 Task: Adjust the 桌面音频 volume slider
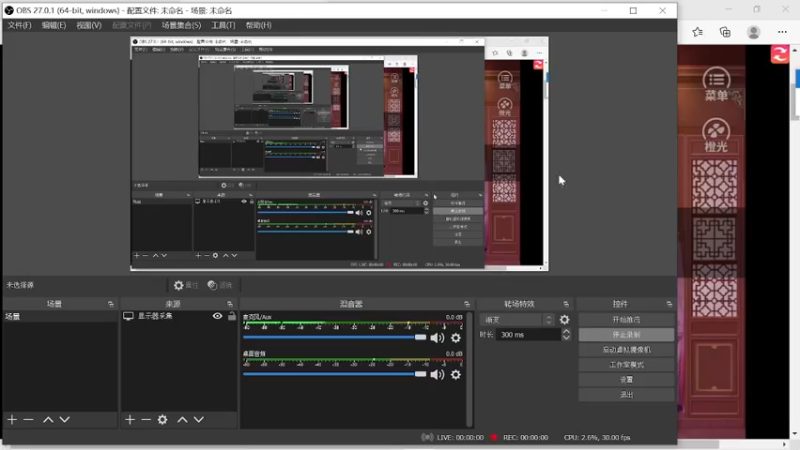click(334, 374)
